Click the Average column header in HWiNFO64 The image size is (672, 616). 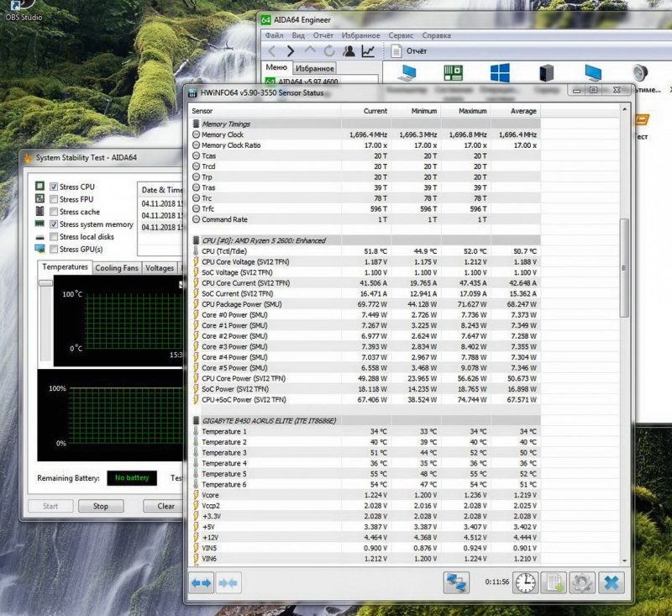(x=516, y=111)
